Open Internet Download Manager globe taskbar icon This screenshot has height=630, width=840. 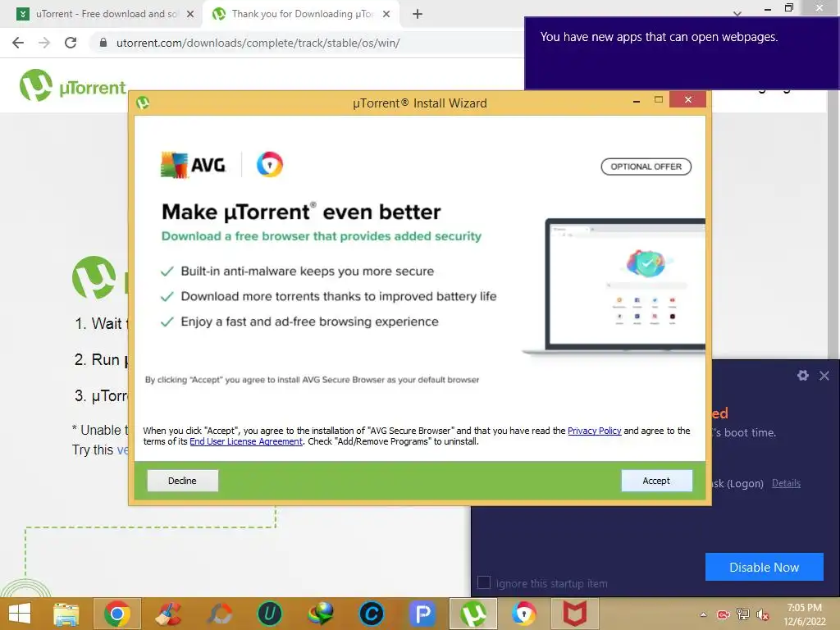321,614
